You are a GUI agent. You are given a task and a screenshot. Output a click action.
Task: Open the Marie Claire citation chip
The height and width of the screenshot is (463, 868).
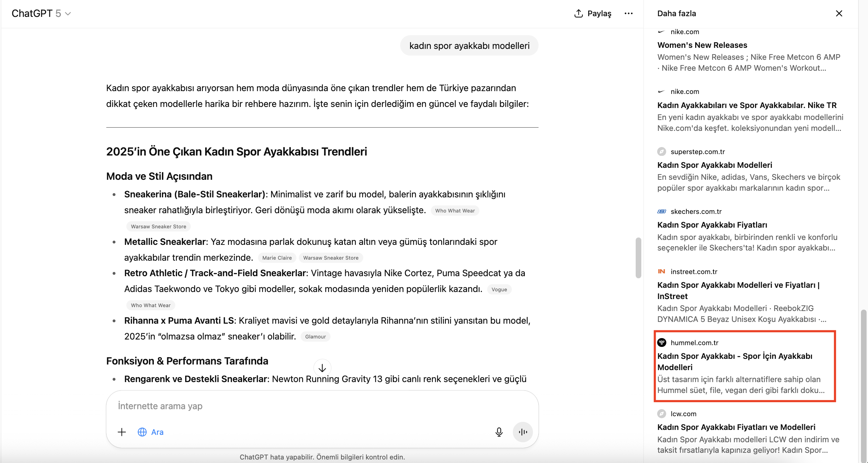[277, 258]
